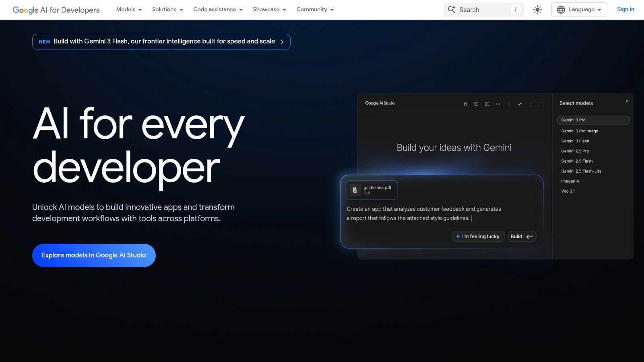
Task: Choose Gemini 2.5 Flash-Lite model
Action: coord(581,171)
